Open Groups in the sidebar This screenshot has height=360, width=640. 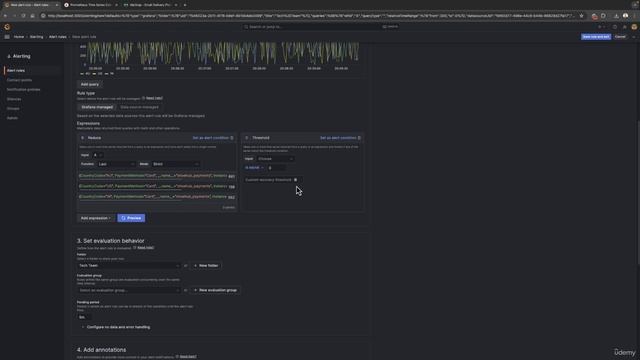[x=13, y=109]
